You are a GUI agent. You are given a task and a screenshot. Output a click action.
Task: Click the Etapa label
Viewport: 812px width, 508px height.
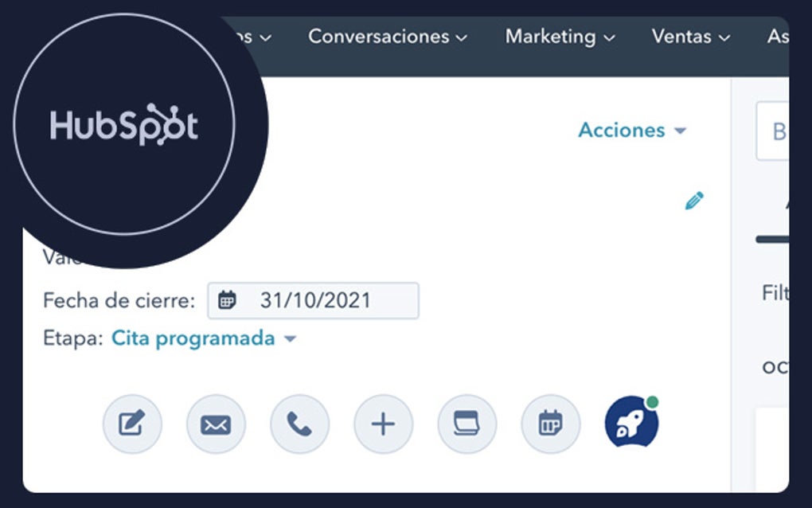[x=73, y=338]
